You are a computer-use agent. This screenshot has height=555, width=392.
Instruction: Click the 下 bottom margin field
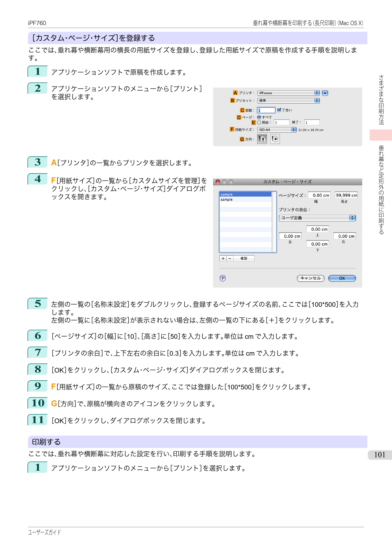(x=318, y=244)
